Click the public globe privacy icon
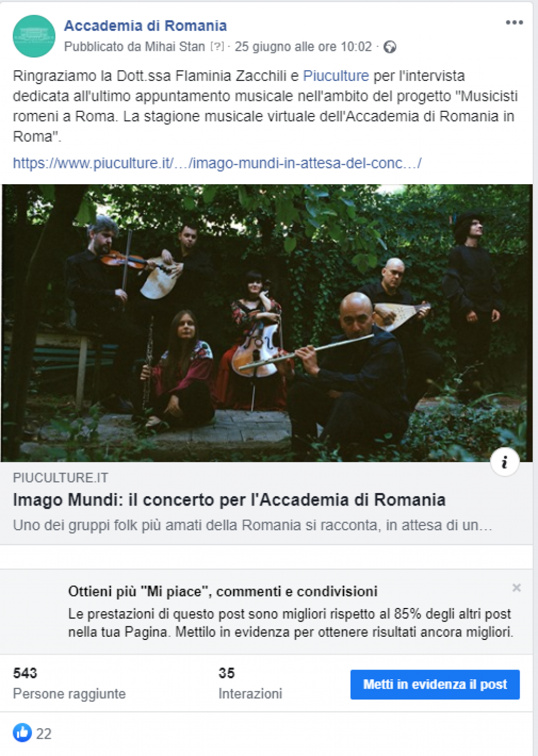538x756 pixels. [x=390, y=47]
